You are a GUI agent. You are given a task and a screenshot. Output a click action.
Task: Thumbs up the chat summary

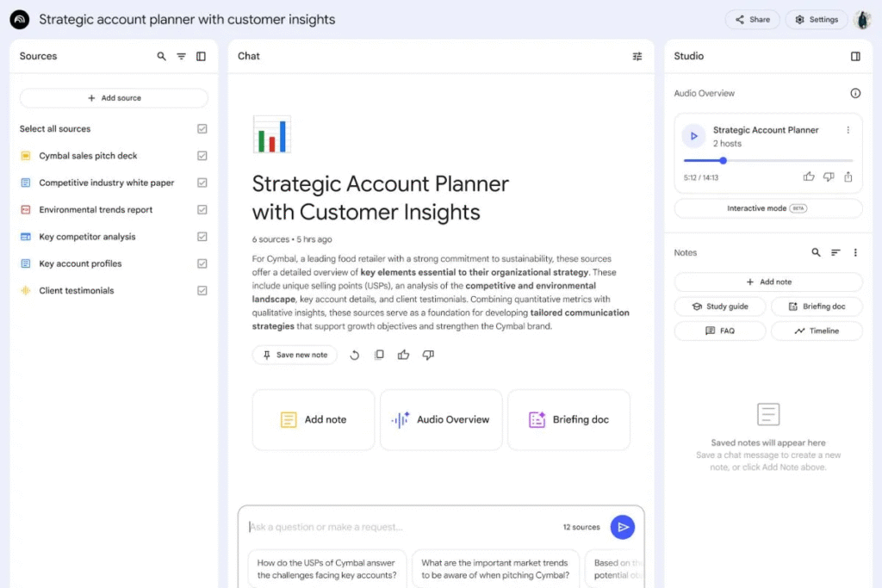pos(403,355)
